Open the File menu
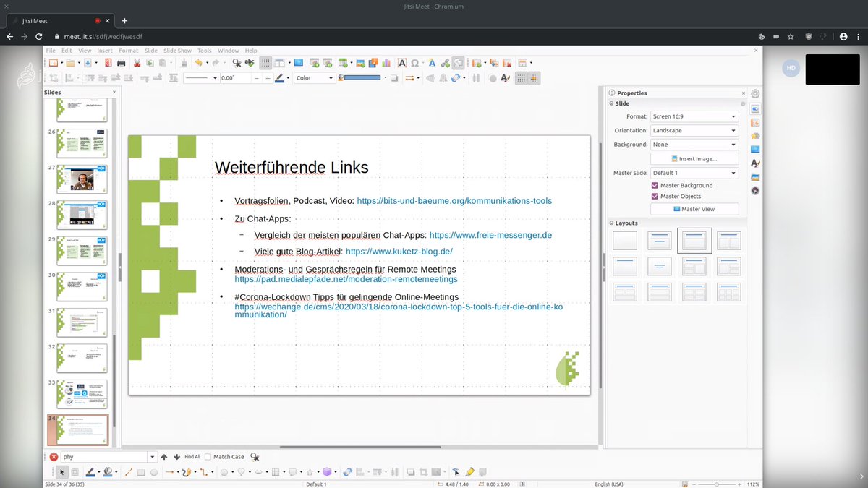This screenshot has width=868, height=488. coord(50,51)
